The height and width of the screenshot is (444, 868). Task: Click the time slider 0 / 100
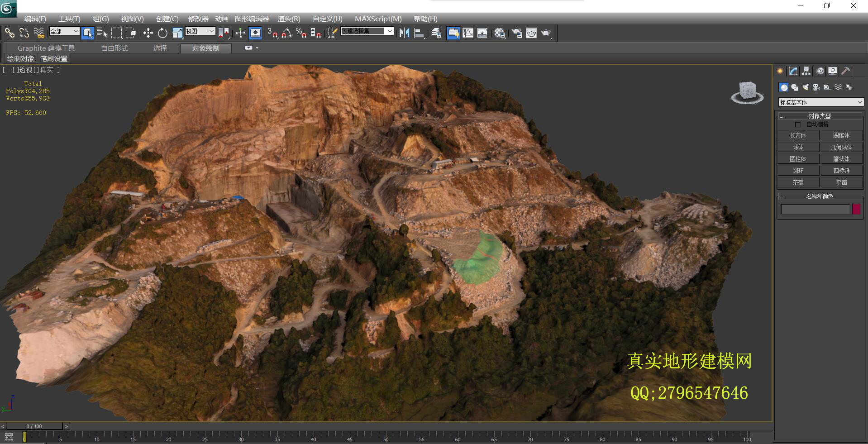pos(34,426)
